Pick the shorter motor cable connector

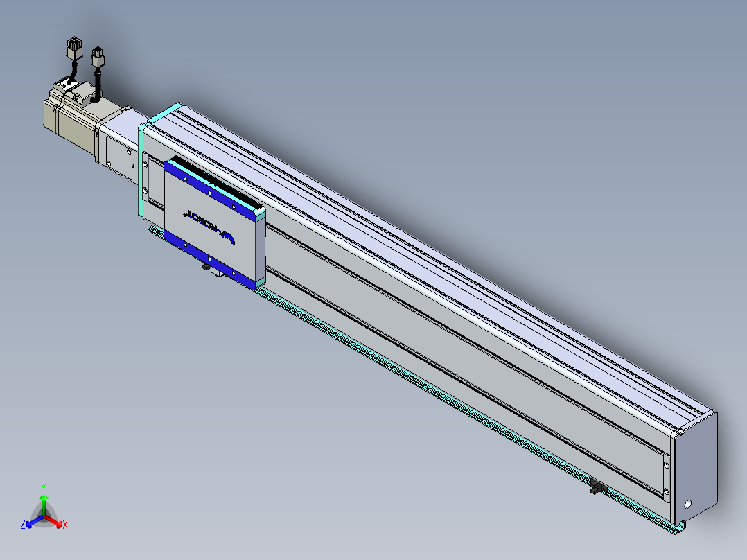point(98,58)
